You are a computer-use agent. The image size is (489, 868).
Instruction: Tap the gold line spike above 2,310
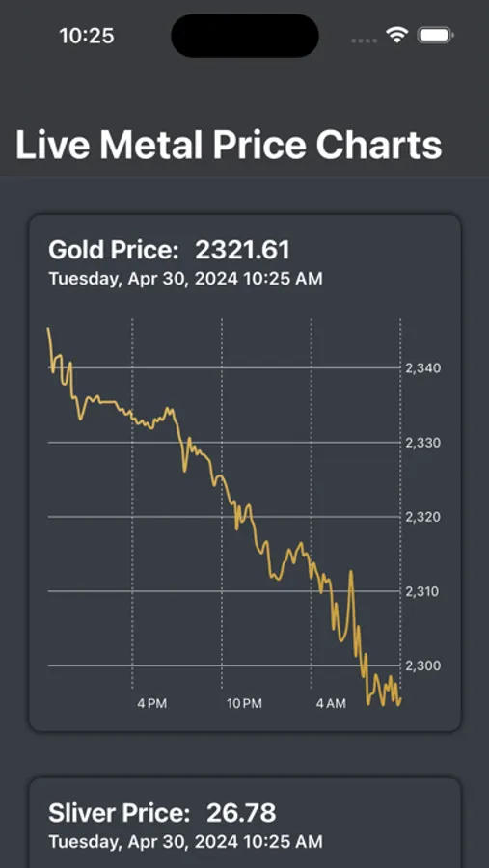pyautogui.click(x=350, y=572)
